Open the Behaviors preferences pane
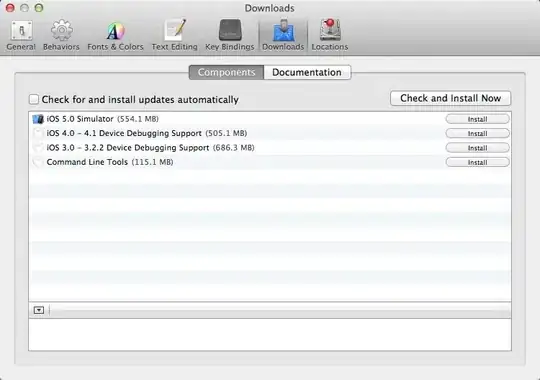This screenshot has height=380, width=540. (x=61, y=35)
